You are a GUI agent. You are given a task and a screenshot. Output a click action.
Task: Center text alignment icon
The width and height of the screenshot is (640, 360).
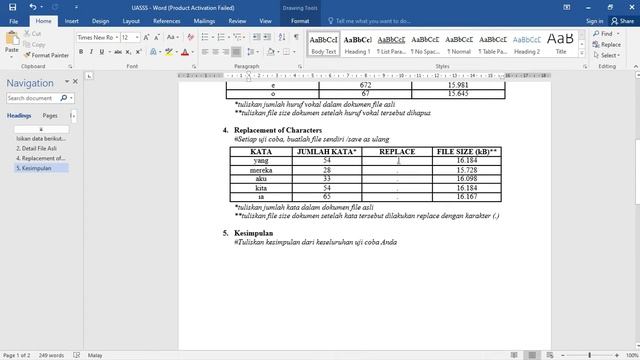215,52
